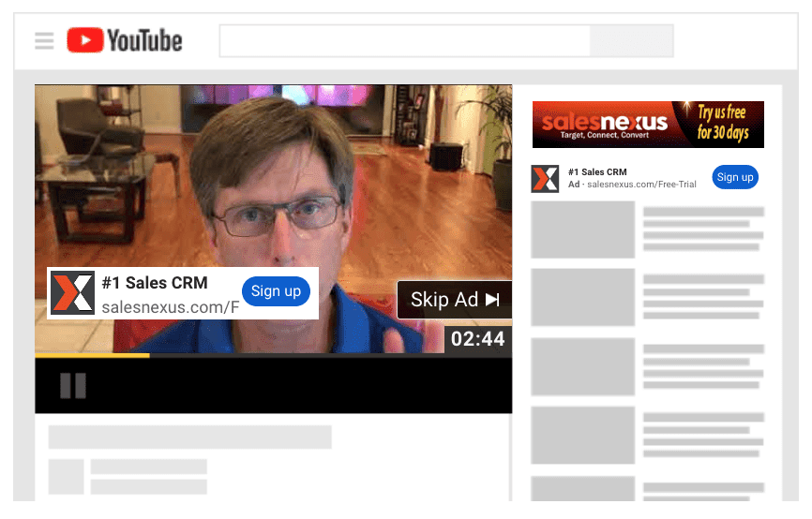812x519 pixels.
Task: Click the SalesNexus X logo in the sidebar ad
Action: 545,179
